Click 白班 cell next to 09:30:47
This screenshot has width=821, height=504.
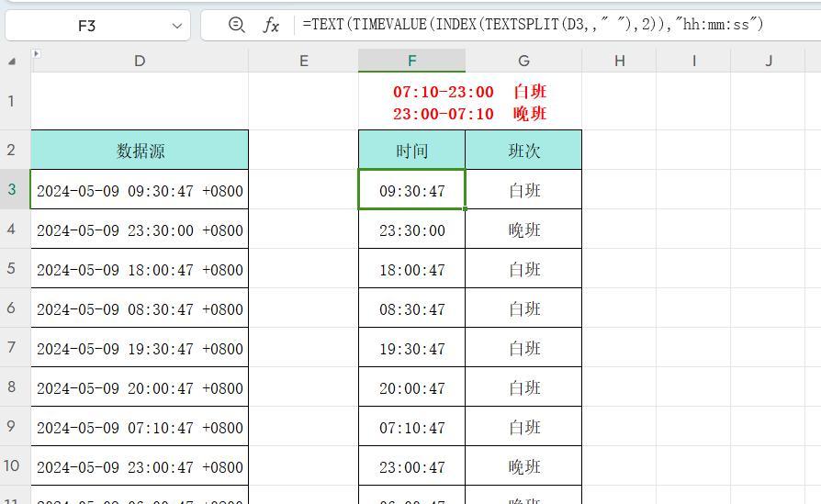tap(523, 189)
